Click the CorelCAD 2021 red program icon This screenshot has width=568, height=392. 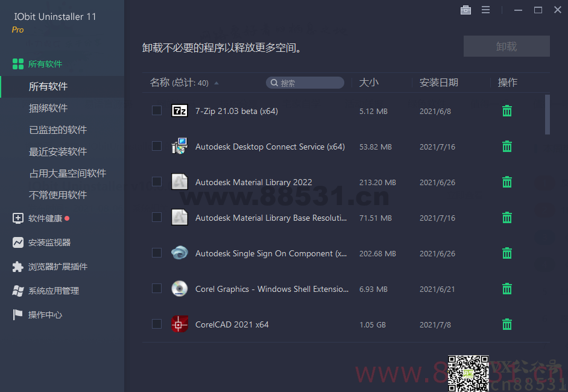coord(179,324)
